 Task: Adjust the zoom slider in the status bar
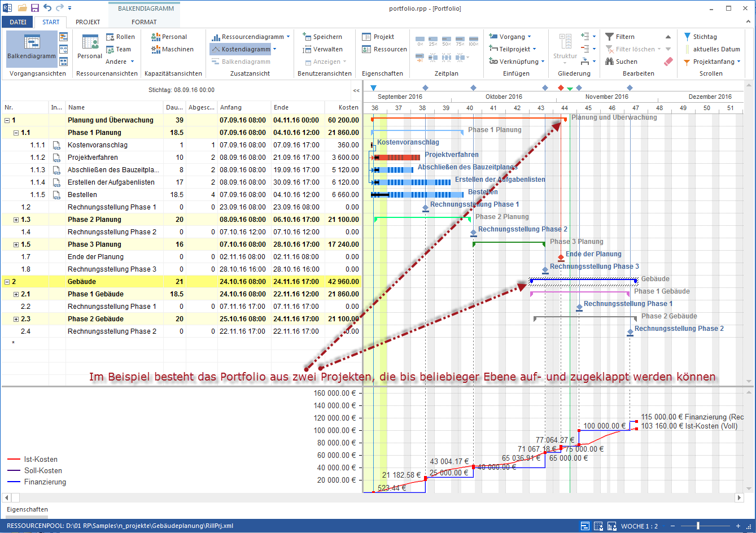698,526
